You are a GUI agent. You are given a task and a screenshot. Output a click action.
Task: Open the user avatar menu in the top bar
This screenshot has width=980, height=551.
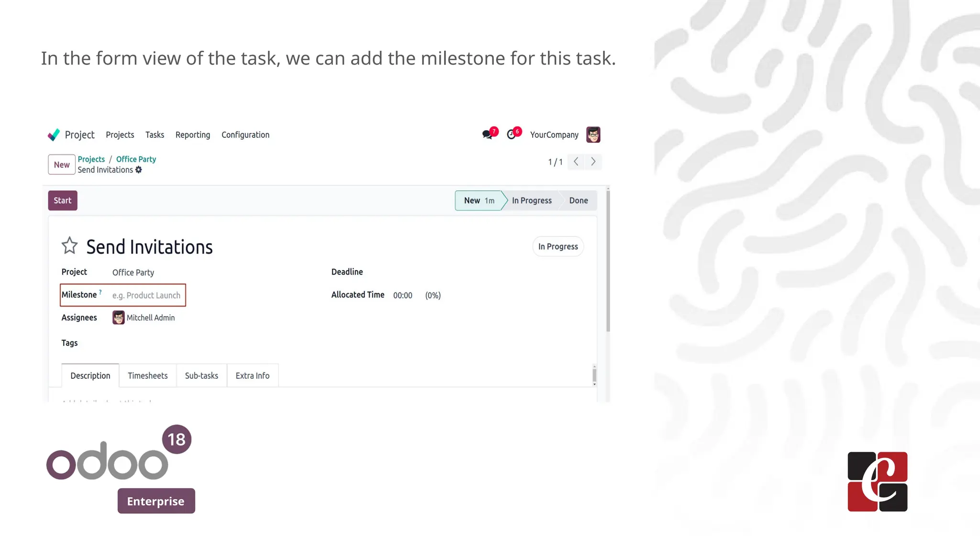pos(593,135)
